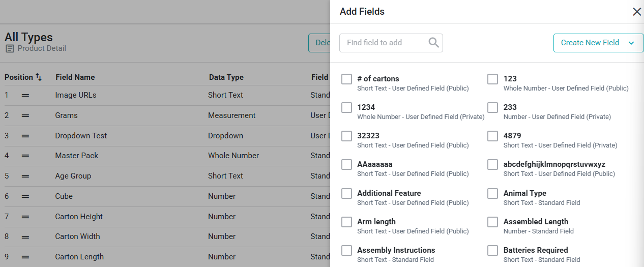The width and height of the screenshot is (644, 267).
Task: Open the Create New Field dropdown arrow
Action: (x=631, y=43)
